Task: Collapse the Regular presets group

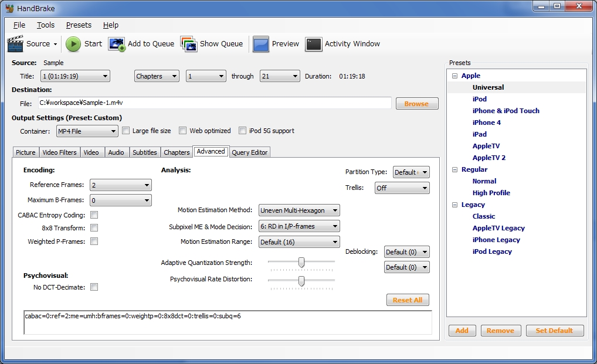Action: [x=454, y=169]
